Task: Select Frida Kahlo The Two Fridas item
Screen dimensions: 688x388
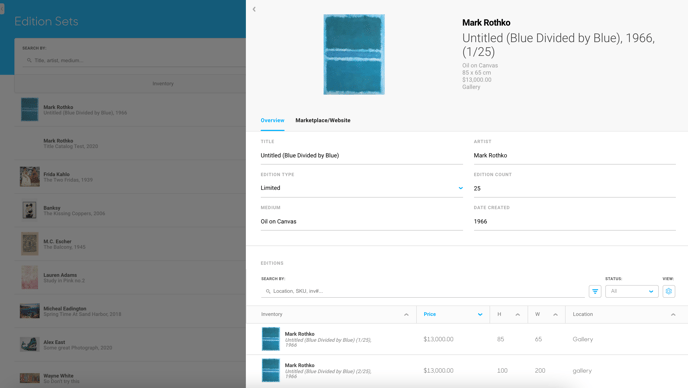Action: [x=130, y=177]
